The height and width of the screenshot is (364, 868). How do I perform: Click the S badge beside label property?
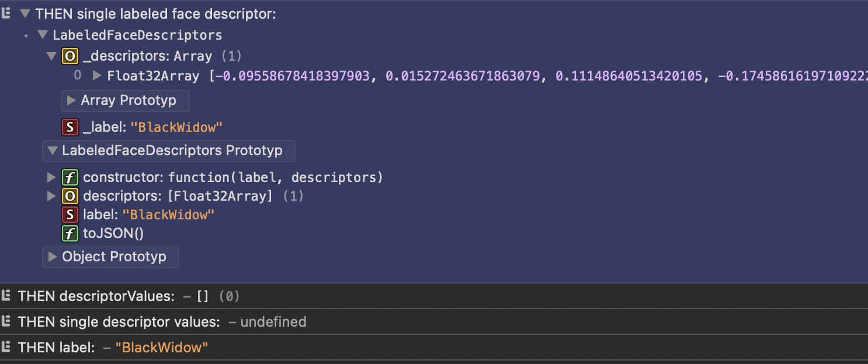point(70,214)
